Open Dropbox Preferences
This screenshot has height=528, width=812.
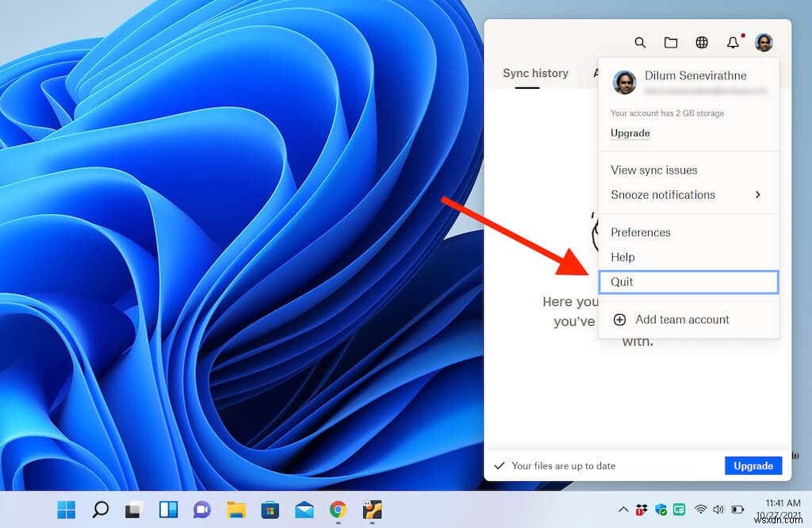(640, 232)
